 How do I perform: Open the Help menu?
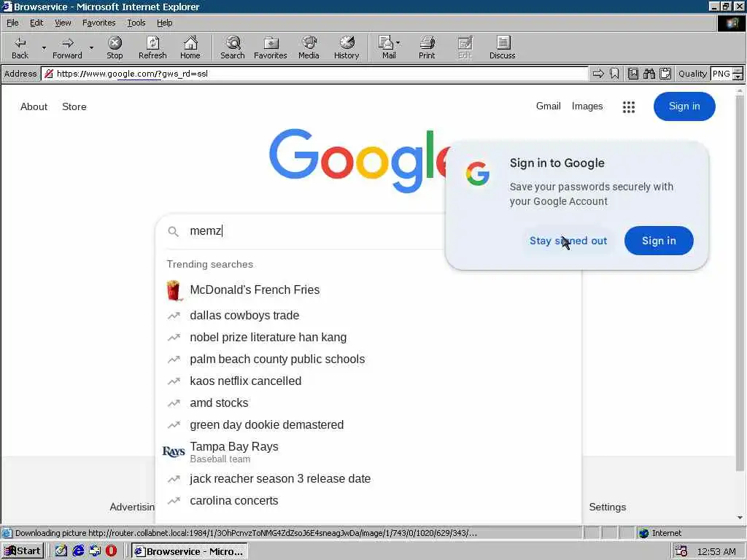164,23
